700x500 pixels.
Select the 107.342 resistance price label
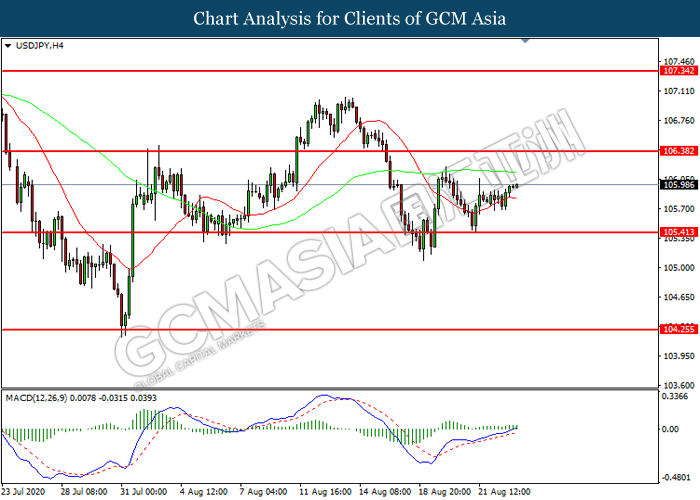679,71
